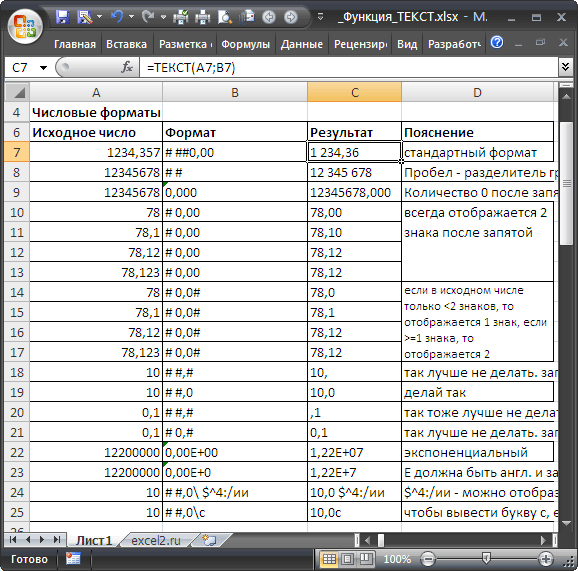The image size is (578, 571).
Task: Expand the Name Box dropdown arrow
Action: 43,68
